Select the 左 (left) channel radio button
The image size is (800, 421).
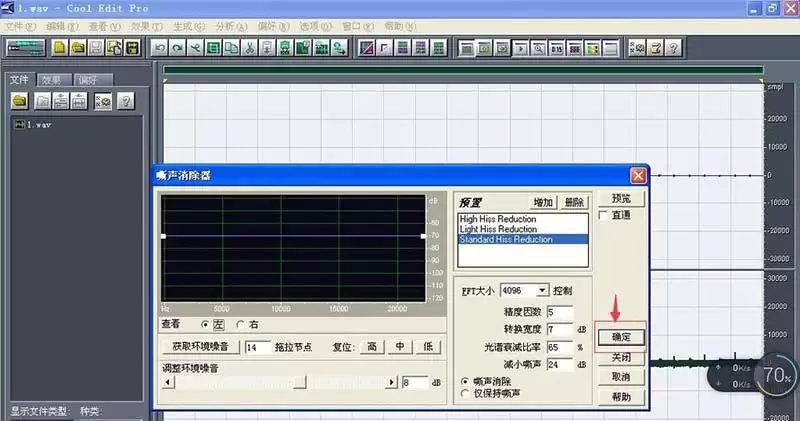click(205, 324)
